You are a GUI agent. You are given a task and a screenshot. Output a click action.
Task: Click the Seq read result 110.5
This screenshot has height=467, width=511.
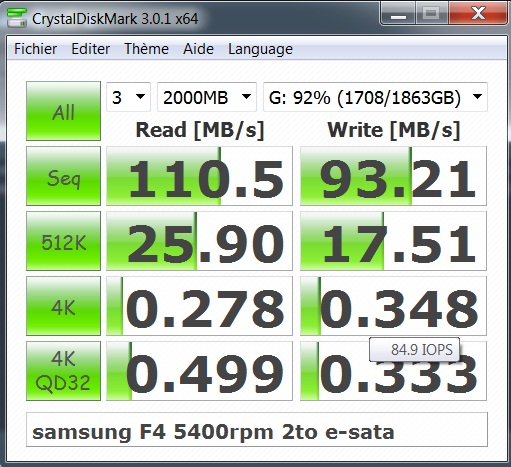[199, 176]
